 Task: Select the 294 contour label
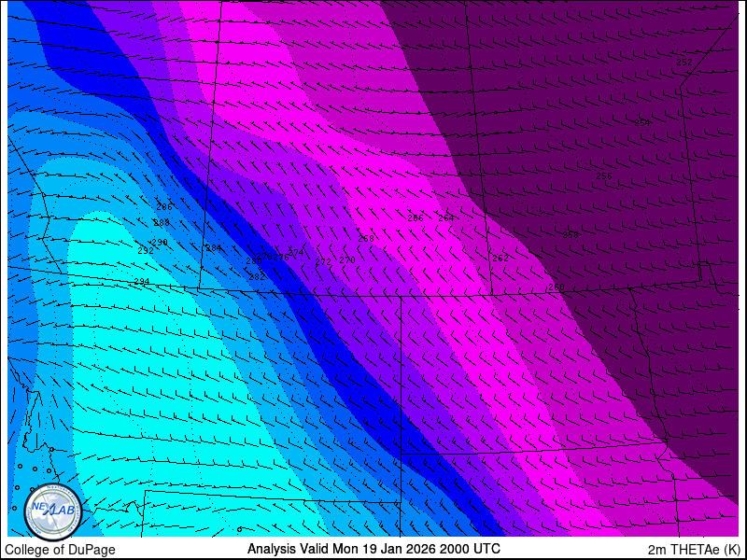coord(142,282)
